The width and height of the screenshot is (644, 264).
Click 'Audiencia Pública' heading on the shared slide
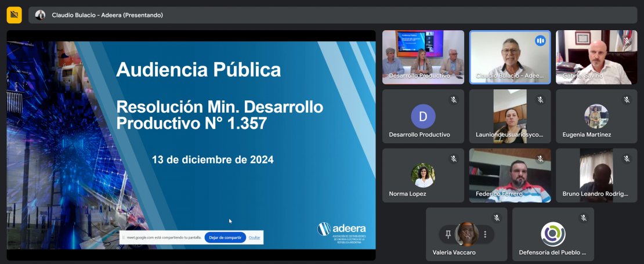[198, 70]
